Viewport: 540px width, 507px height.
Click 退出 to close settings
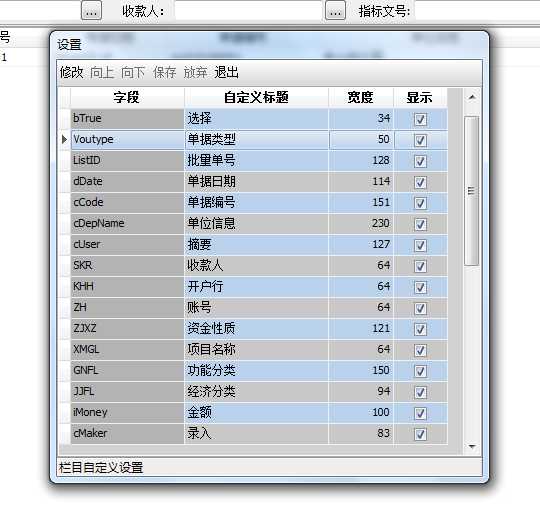(x=226, y=73)
